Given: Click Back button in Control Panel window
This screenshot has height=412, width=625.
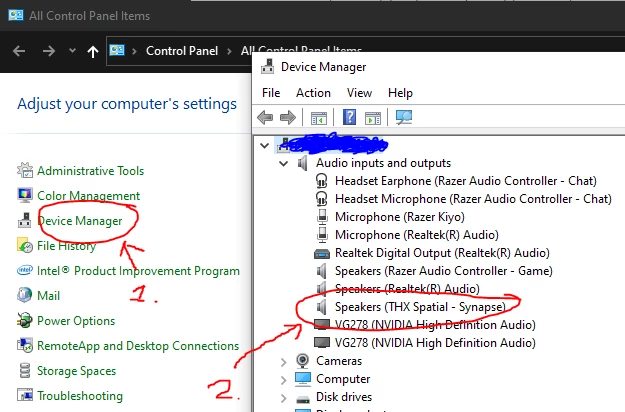Looking at the screenshot, I should [x=19, y=51].
